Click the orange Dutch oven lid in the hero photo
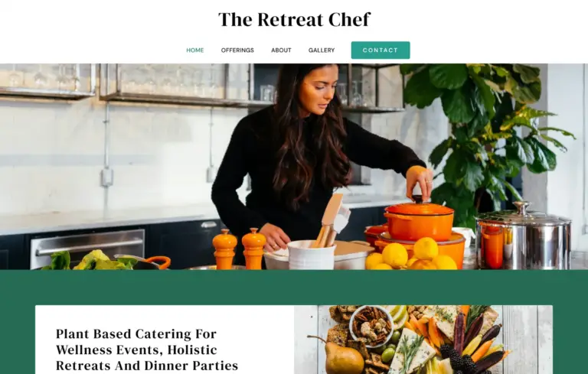588x374 pixels. [420, 207]
